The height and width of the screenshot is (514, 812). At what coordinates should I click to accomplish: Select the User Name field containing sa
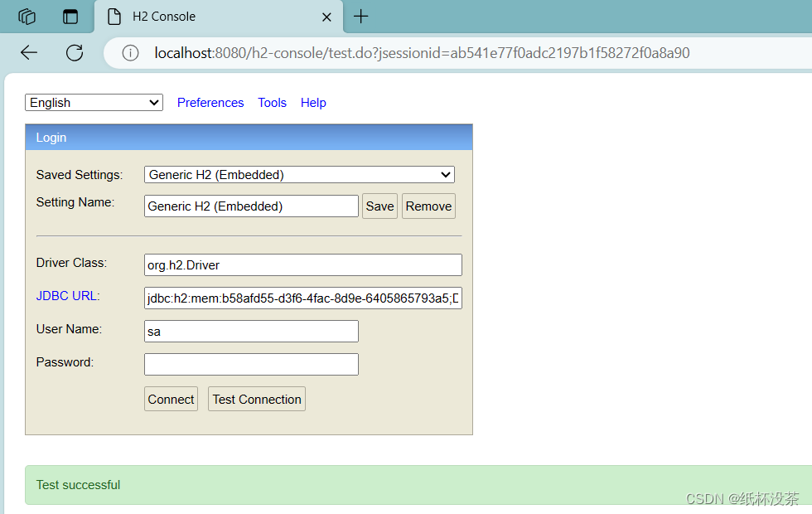[251, 330]
